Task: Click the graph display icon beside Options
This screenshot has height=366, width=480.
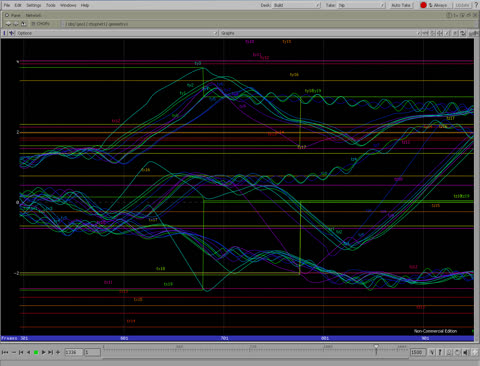Action: pos(12,33)
